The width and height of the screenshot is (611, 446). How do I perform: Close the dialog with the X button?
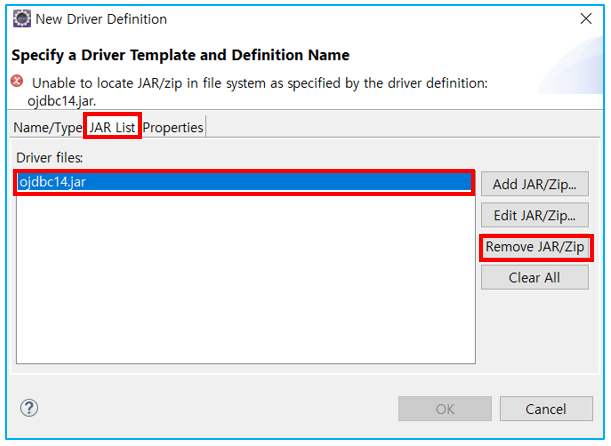[586, 19]
